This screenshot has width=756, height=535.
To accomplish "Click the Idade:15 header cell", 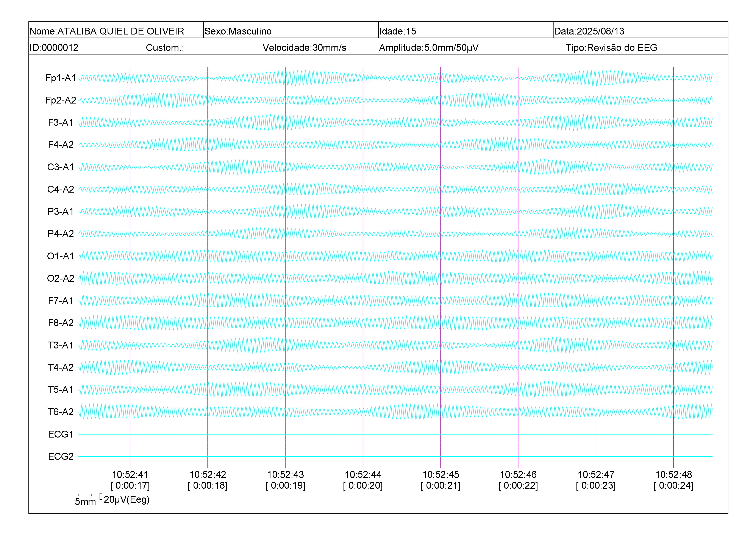I will click(x=465, y=30).
